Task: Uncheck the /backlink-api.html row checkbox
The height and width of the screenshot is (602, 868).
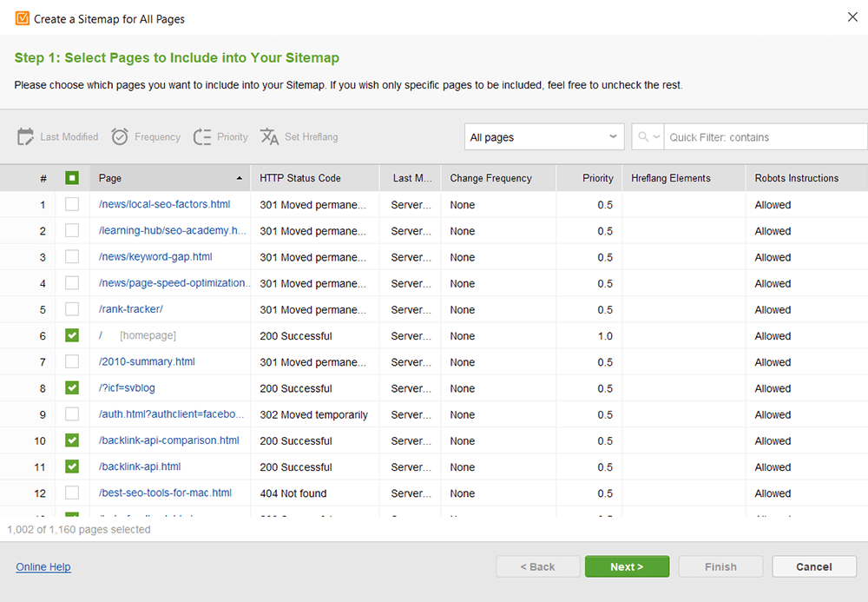Action: pos(72,466)
